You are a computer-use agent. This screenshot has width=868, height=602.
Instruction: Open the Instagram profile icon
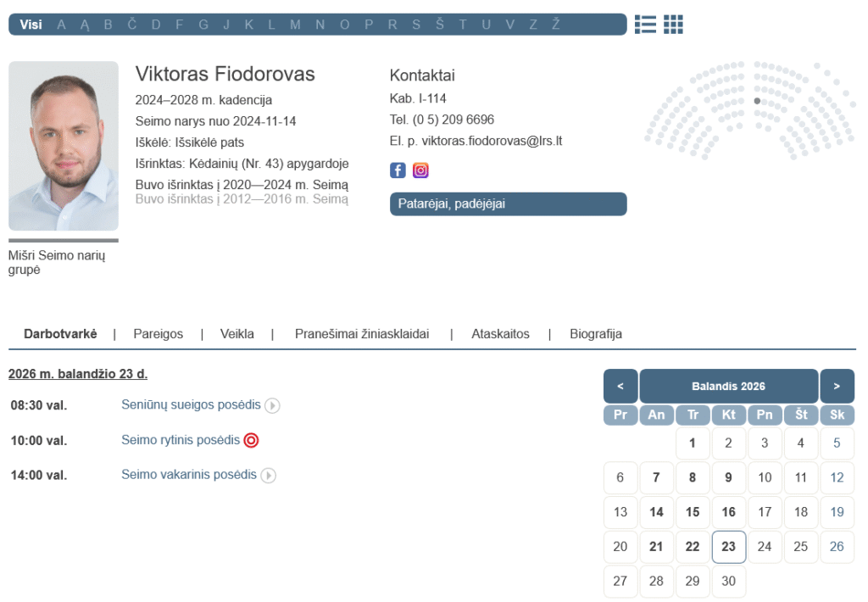coord(420,170)
